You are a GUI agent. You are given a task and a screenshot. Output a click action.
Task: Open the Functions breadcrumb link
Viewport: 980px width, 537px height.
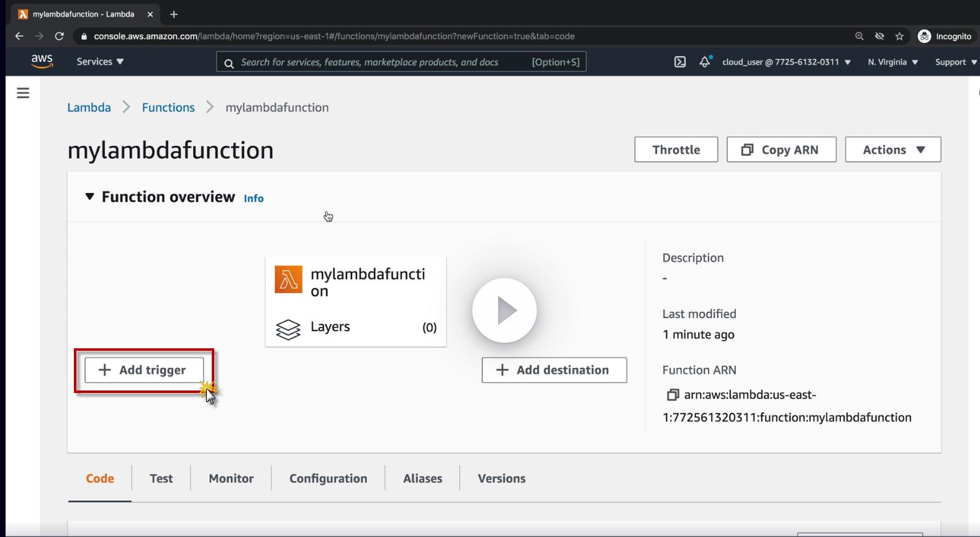(168, 107)
